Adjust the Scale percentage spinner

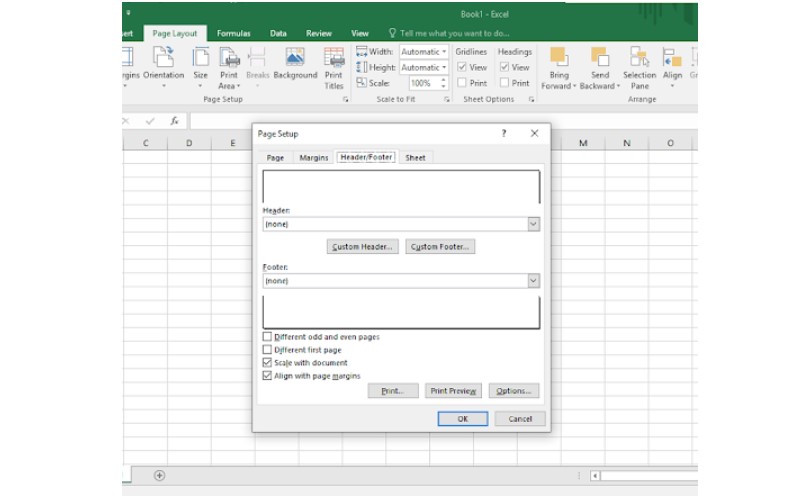click(443, 83)
